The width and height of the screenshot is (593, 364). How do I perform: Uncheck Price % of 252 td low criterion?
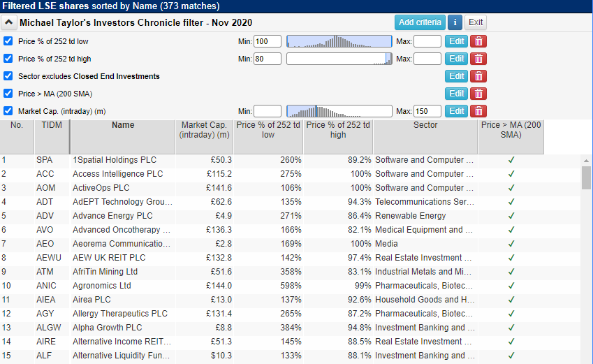pos(8,41)
